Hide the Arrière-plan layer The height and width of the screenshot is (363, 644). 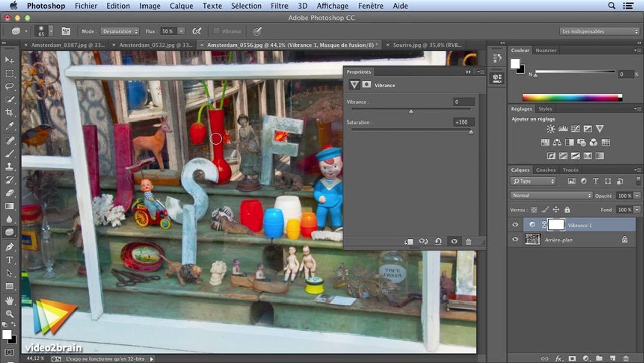pyautogui.click(x=515, y=240)
